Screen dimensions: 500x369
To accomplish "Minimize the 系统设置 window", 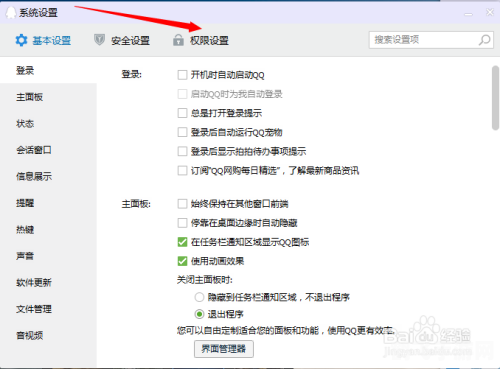I will point(469,14).
